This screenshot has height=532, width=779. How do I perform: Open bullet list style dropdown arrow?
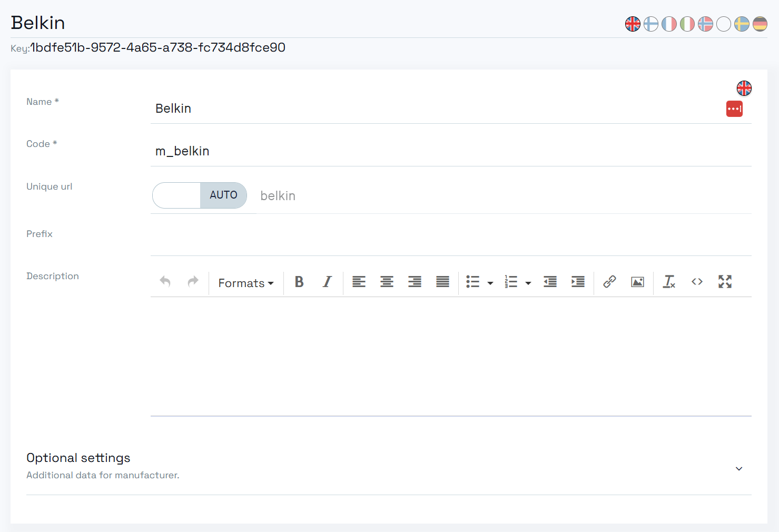490,283
